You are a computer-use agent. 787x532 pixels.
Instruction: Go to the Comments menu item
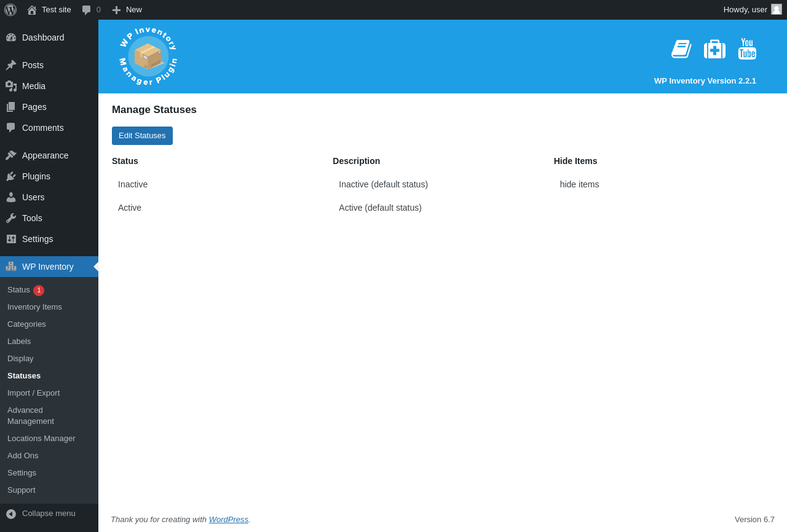49,128
